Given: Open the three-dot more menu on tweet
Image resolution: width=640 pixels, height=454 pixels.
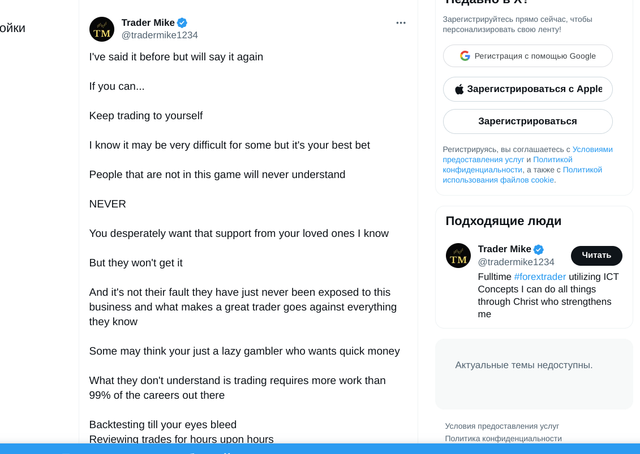Looking at the screenshot, I should [x=401, y=23].
